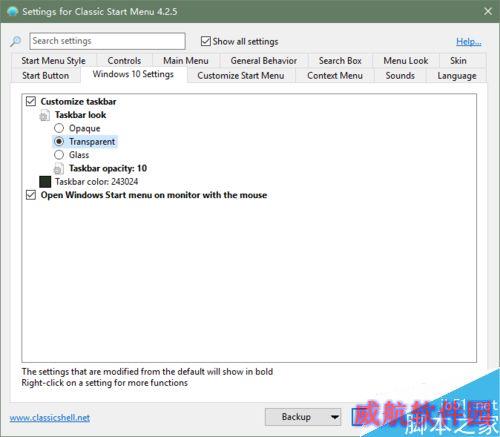The image size is (500, 437).
Task: Open the Search Box tab
Action: pyautogui.click(x=340, y=61)
